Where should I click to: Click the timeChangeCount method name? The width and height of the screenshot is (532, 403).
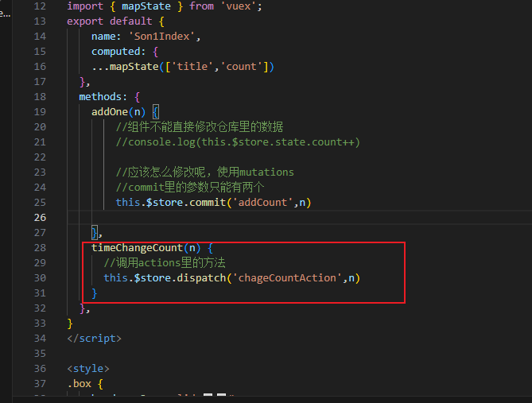[137, 248]
